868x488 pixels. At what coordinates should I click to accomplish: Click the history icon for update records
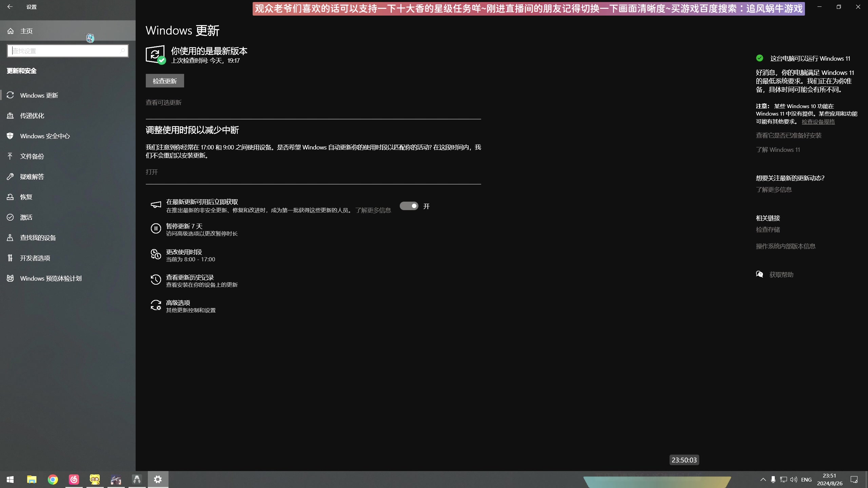click(x=156, y=280)
